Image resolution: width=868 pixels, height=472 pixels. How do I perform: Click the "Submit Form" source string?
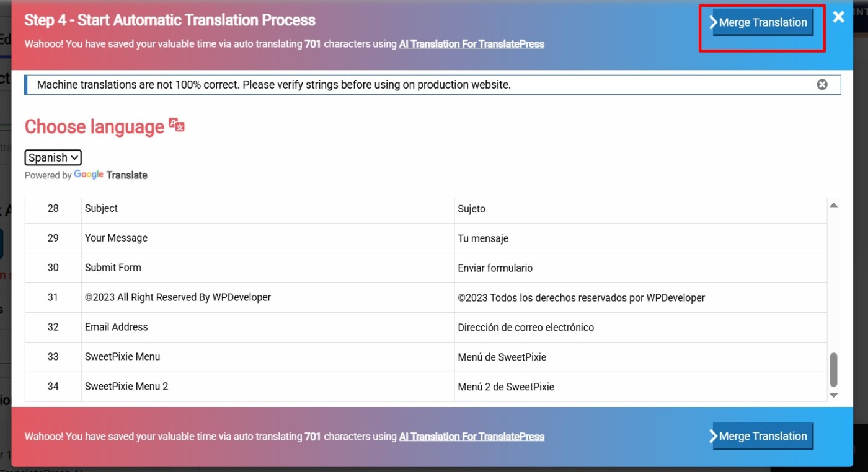113,268
